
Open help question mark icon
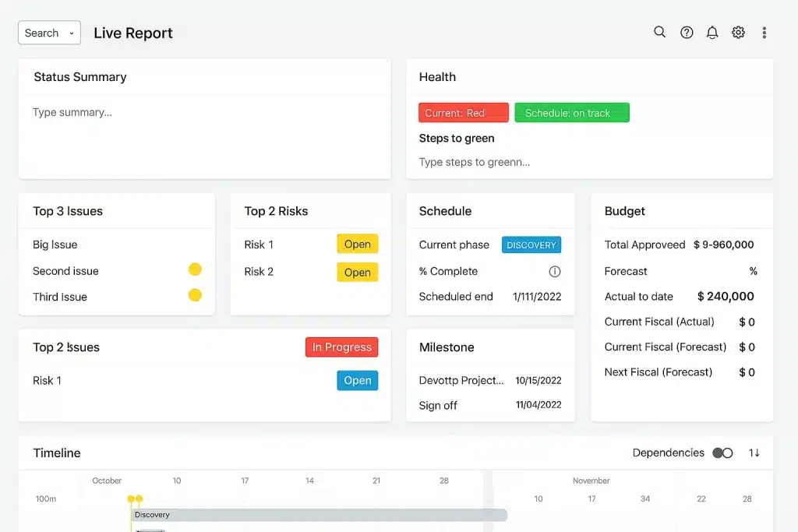[x=687, y=33]
